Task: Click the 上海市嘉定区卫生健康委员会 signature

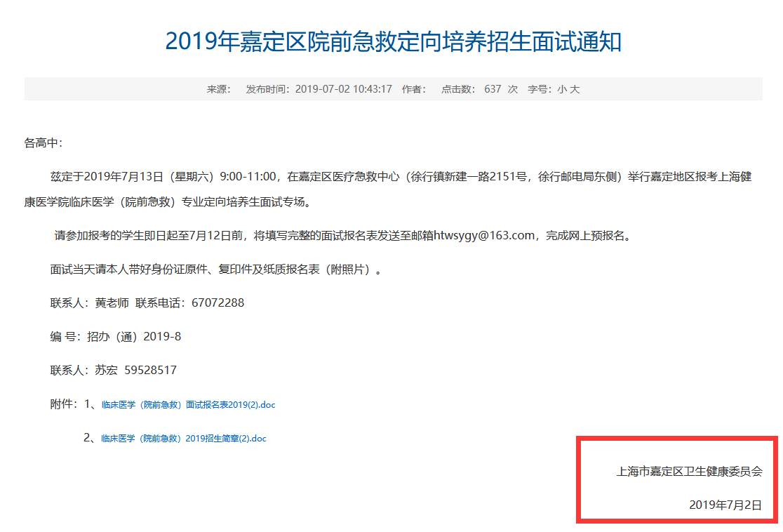Action: (689, 472)
